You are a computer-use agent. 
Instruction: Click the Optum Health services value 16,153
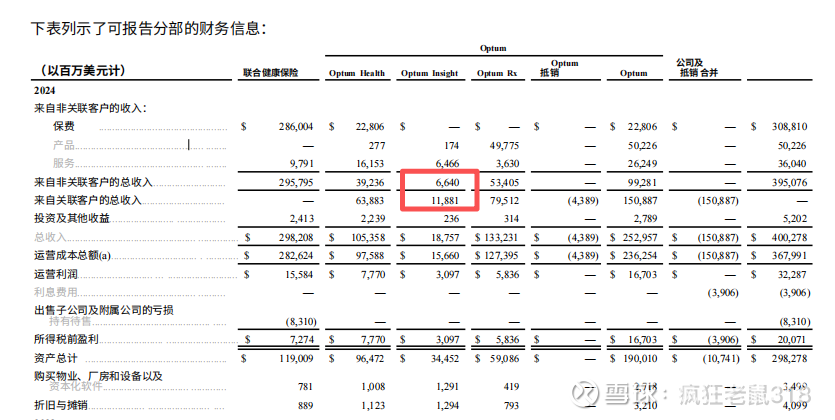[x=370, y=163]
